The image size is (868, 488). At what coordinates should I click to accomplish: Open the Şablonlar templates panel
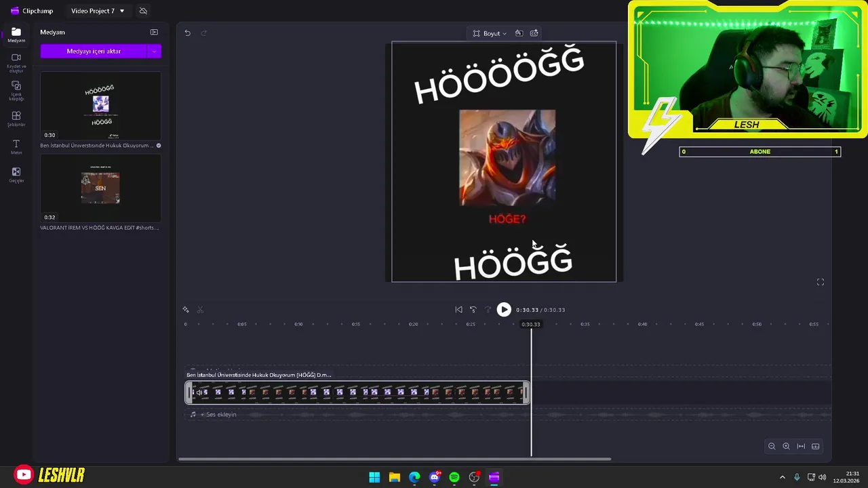[16, 119]
